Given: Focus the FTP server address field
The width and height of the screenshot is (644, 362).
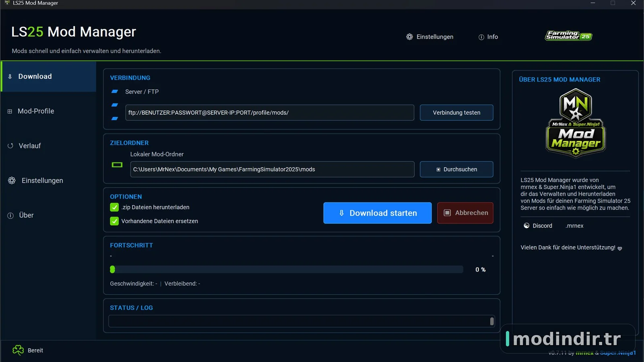Looking at the screenshot, I should 270,113.
